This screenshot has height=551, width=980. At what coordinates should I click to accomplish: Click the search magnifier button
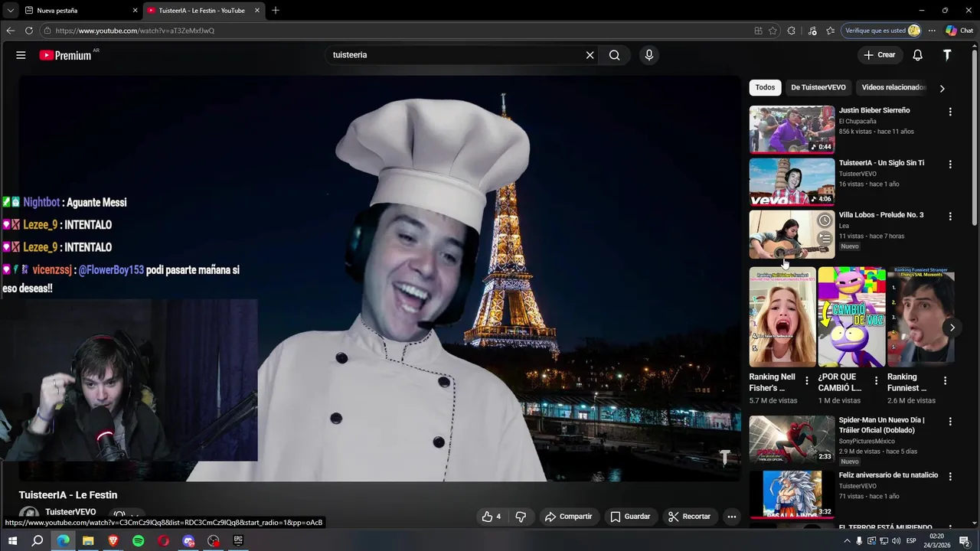[615, 55]
